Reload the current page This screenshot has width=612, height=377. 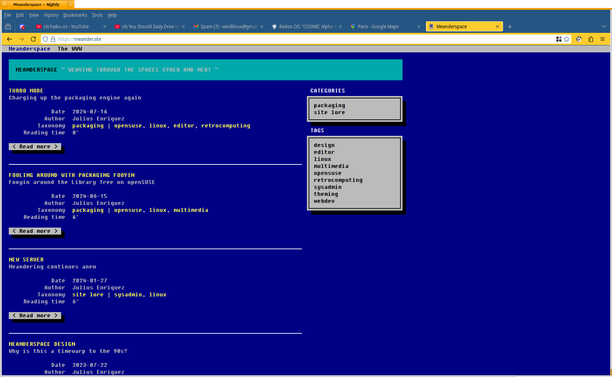point(33,39)
